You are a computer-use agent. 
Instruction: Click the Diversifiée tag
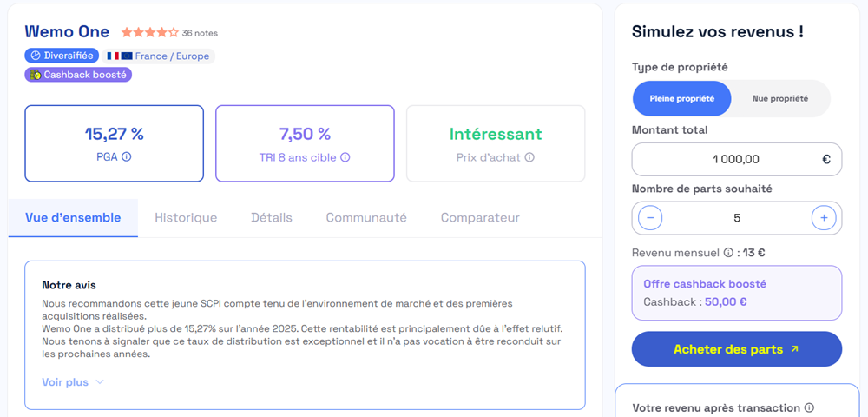tap(62, 56)
